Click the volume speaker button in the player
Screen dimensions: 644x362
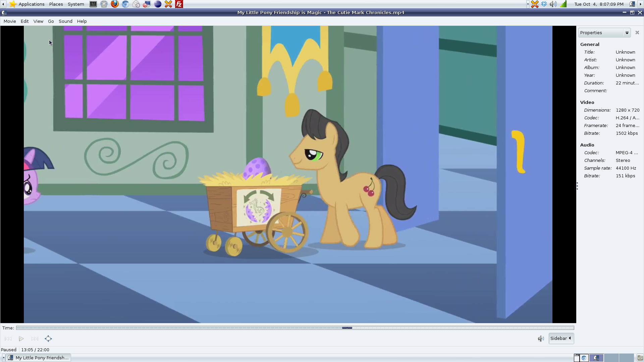point(541,339)
